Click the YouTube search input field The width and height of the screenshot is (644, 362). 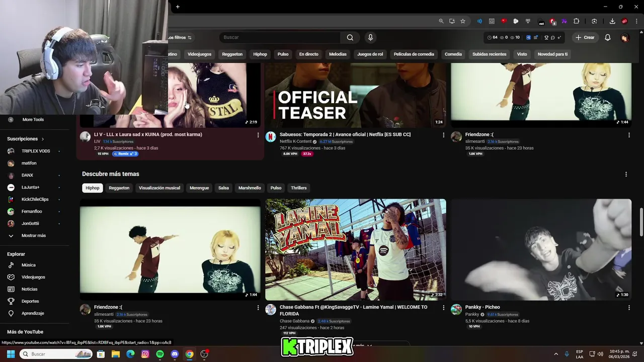tap(280, 37)
